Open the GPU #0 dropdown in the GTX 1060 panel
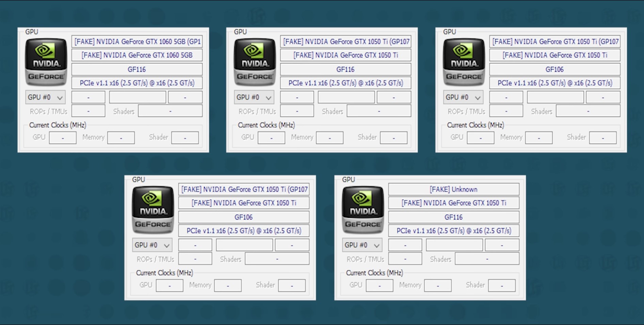Image resolution: width=644 pixels, height=325 pixels. [x=45, y=98]
